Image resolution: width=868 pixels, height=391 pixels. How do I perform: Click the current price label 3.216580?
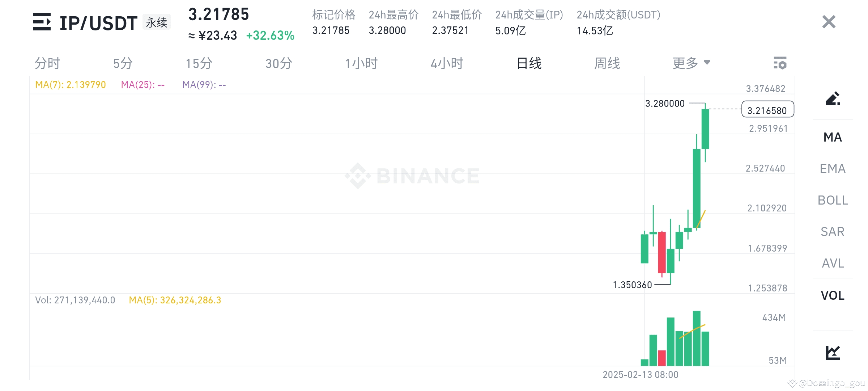[767, 110]
